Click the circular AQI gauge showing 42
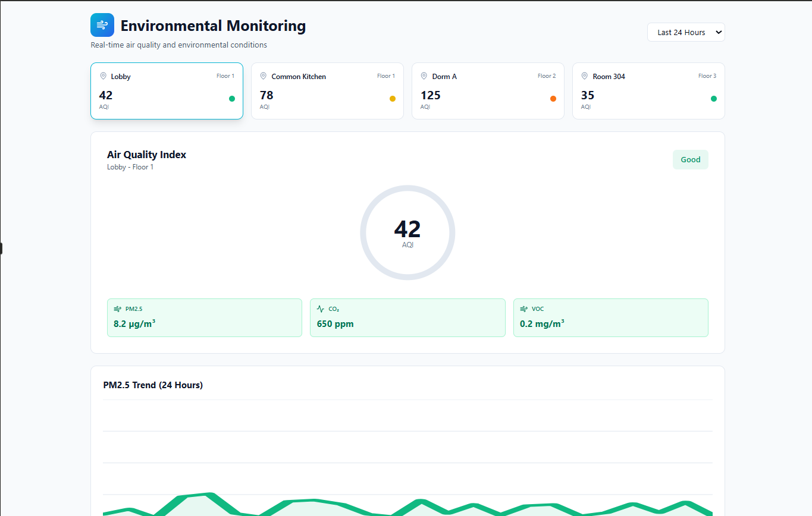This screenshot has height=516, width=812. coord(407,232)
